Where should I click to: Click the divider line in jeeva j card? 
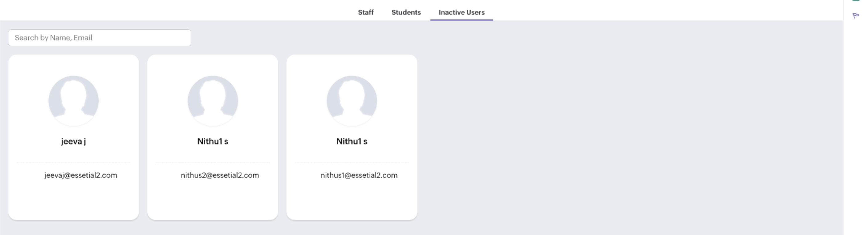point(74,163)
